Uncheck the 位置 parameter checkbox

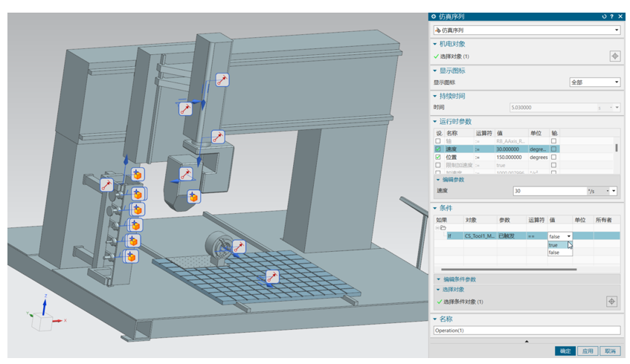pyautogui.click(x=438, y=157)
